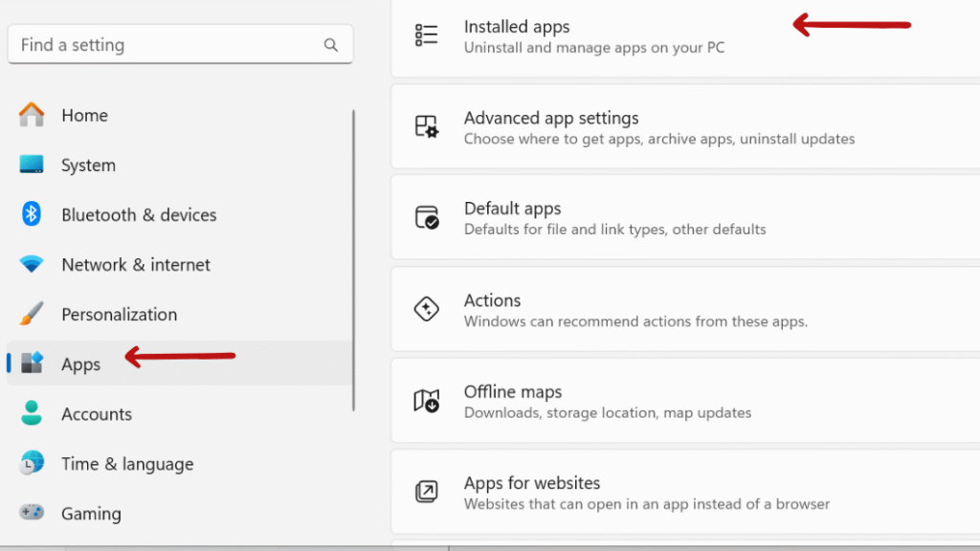
Task: Open Apps for websites
Action: pos(685,493)
